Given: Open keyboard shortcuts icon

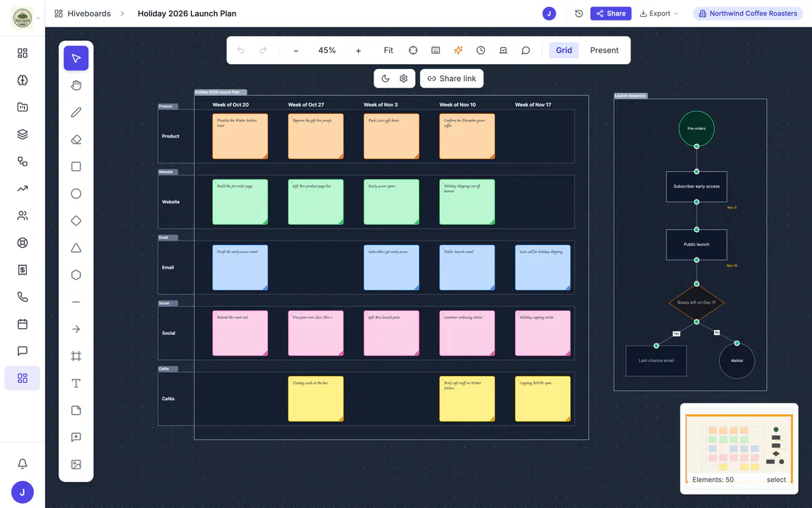Looking at the screenshot, I should 436,50.
